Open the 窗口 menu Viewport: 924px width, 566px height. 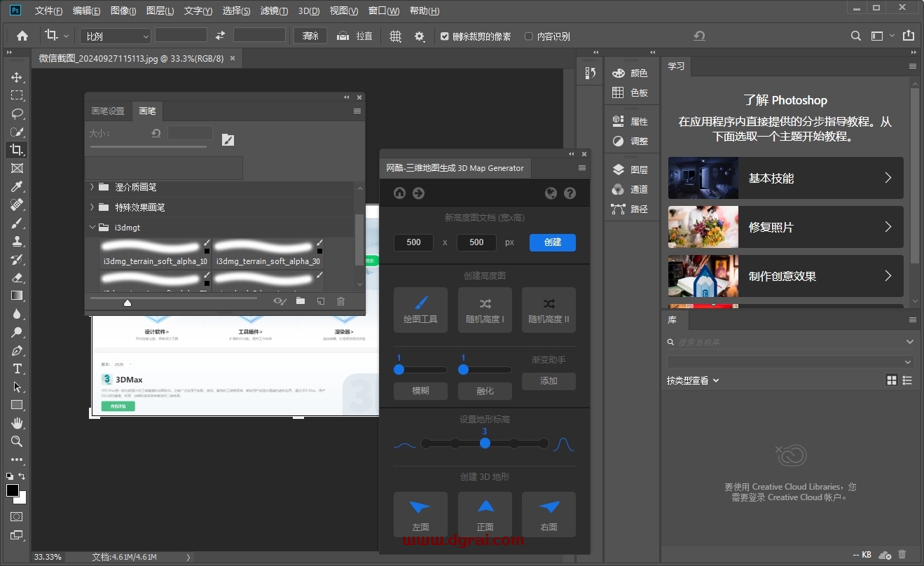click(384, 11)
